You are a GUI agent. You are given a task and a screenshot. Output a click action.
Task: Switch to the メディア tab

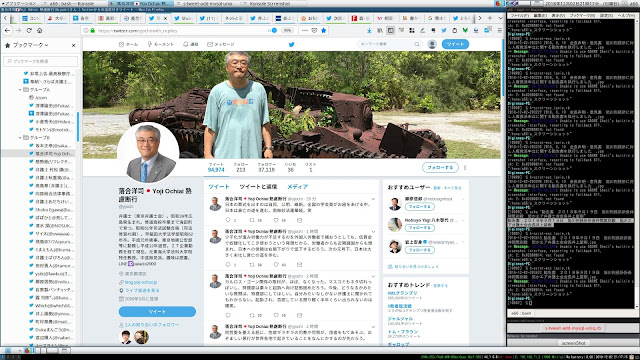point(297,187)
